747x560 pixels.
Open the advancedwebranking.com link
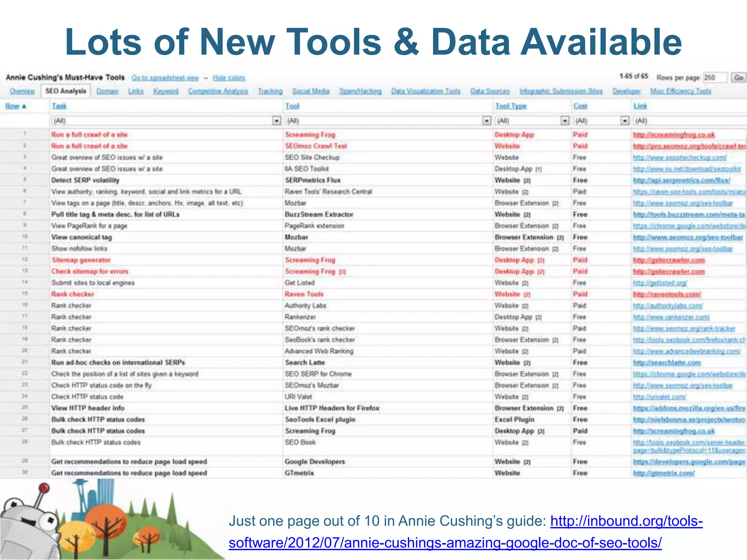(687, 351)
